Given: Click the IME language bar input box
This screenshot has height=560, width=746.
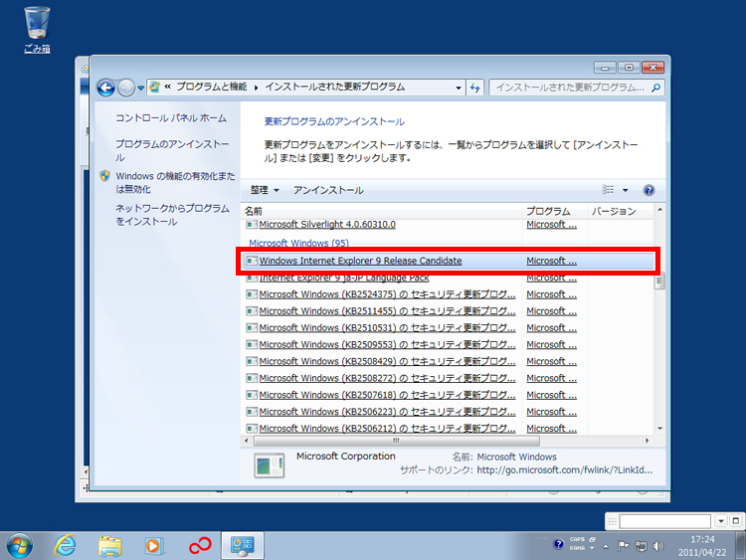Looking at the screenshot, I should (665, 521).
